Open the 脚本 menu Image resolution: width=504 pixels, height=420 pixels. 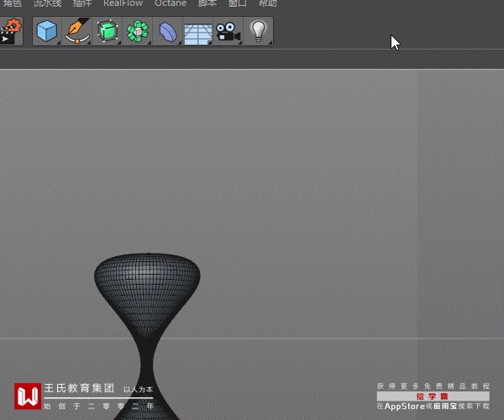[x=207, y=3]
